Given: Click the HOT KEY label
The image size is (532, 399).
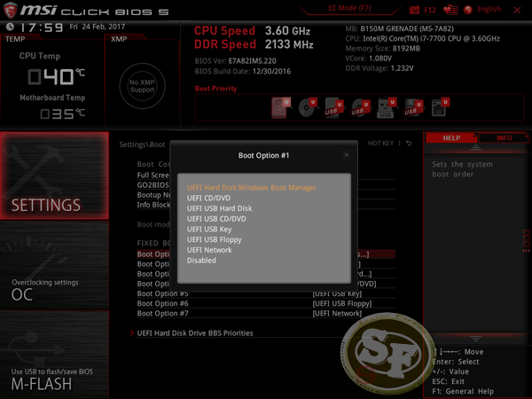Looking at the screenshot, I should [380, 143].
